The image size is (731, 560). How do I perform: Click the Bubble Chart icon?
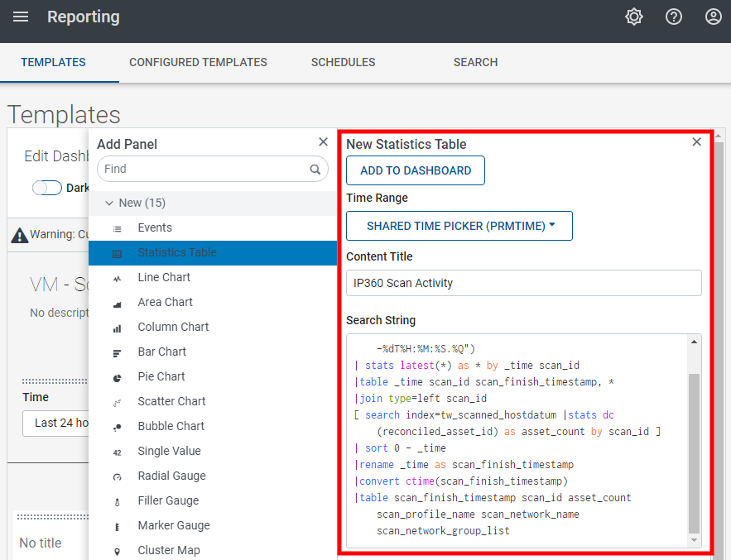pos(117,427)
